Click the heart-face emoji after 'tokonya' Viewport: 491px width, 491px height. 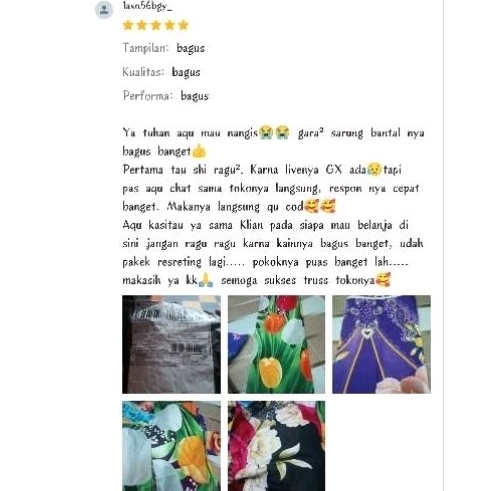tap(383, 280)
